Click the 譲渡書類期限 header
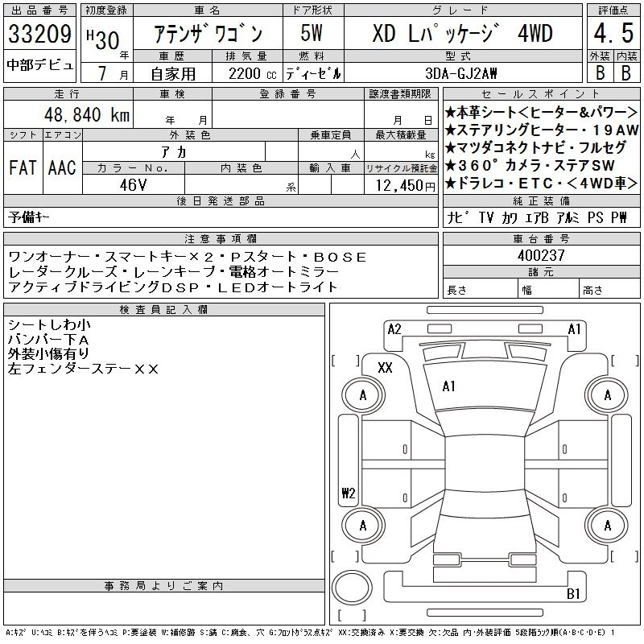This screenshot has width=644, height=644. [400, 94]
